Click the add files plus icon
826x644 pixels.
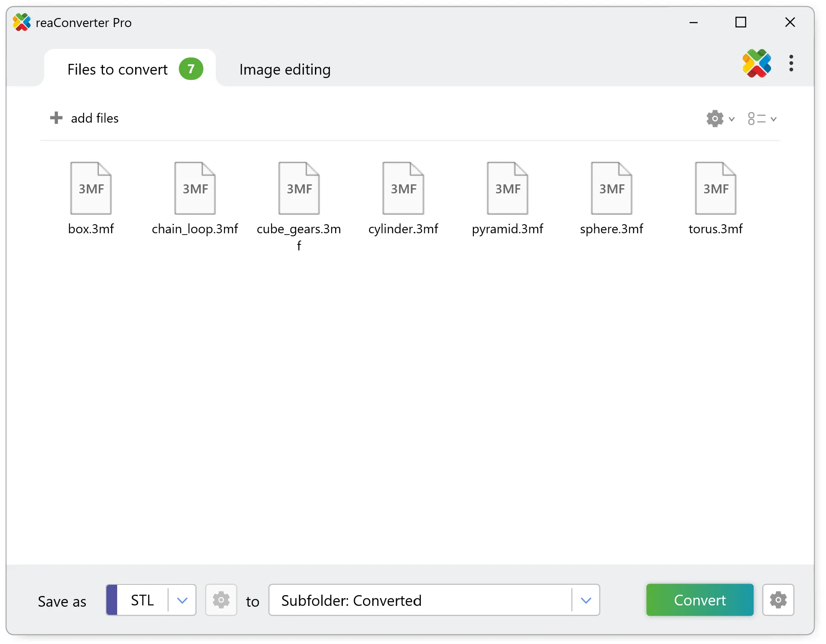[x=56, y=118]
